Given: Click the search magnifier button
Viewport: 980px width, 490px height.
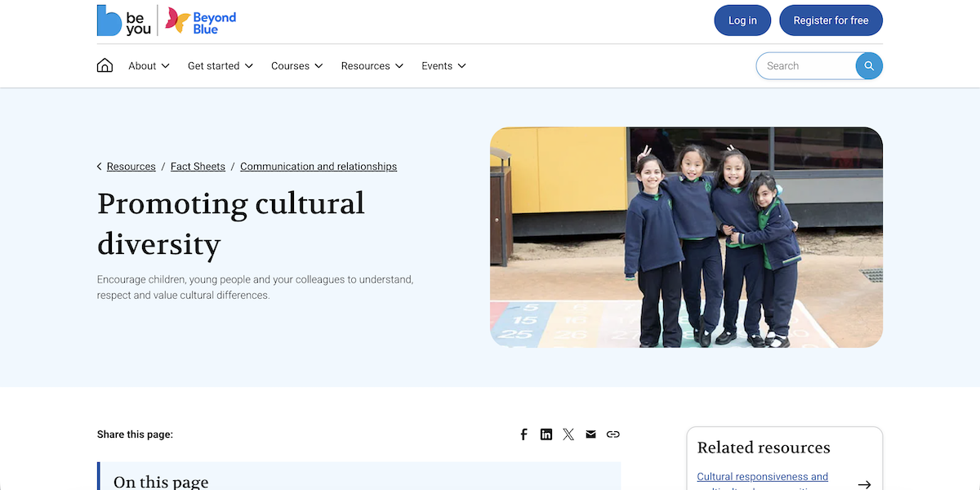Looking at the screenshot, I should tap(869, 66).
